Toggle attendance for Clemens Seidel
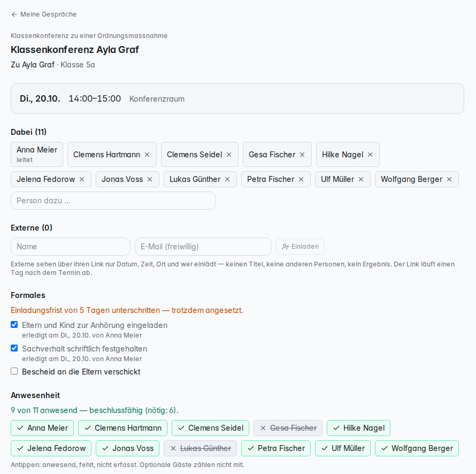Screen dimensions: 476x474 [x=210, y=428]
